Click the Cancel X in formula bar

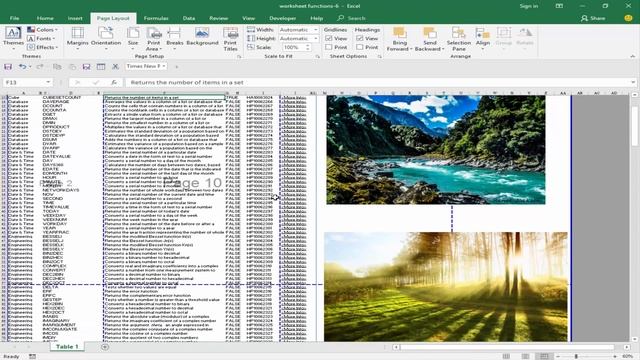(78, 82)
